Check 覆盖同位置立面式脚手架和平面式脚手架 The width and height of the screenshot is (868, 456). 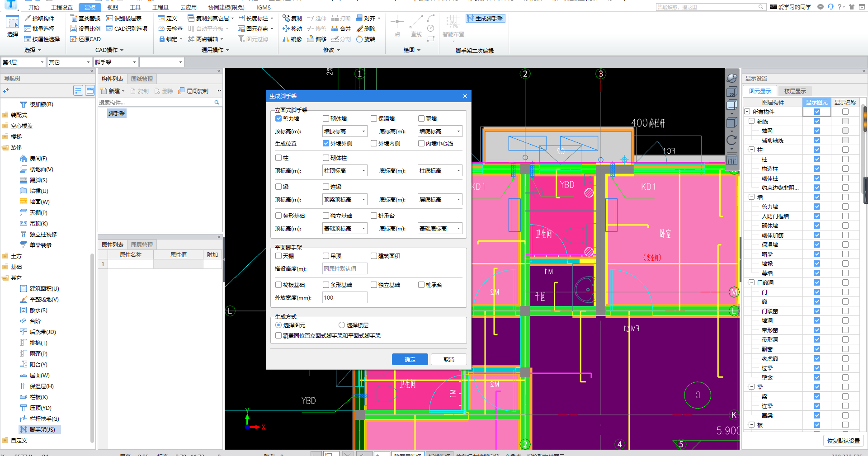(x=278, y=335)
